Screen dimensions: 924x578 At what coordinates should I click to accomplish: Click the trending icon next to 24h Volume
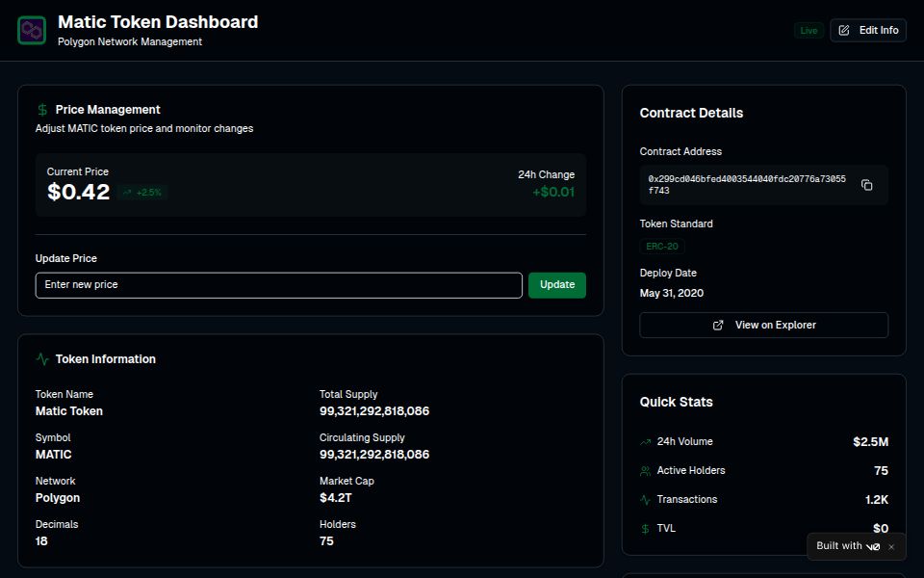(x=645, y=442)
